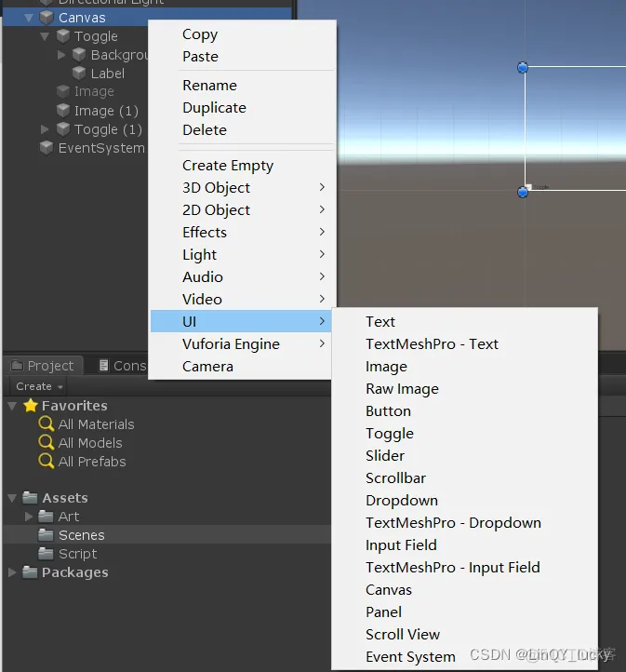Select Scrollbar in UI submenu
The height and width of the screenshot is (672, 626).
point(464,477)
